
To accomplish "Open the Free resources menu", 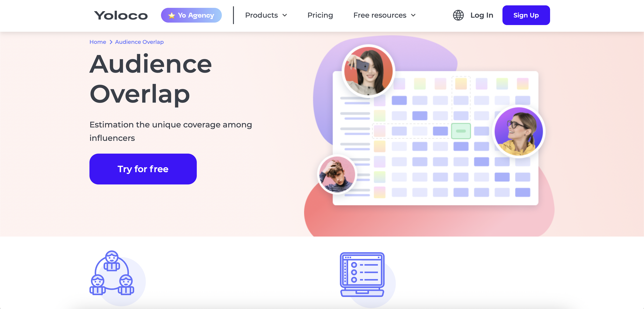I will (385, 15).
